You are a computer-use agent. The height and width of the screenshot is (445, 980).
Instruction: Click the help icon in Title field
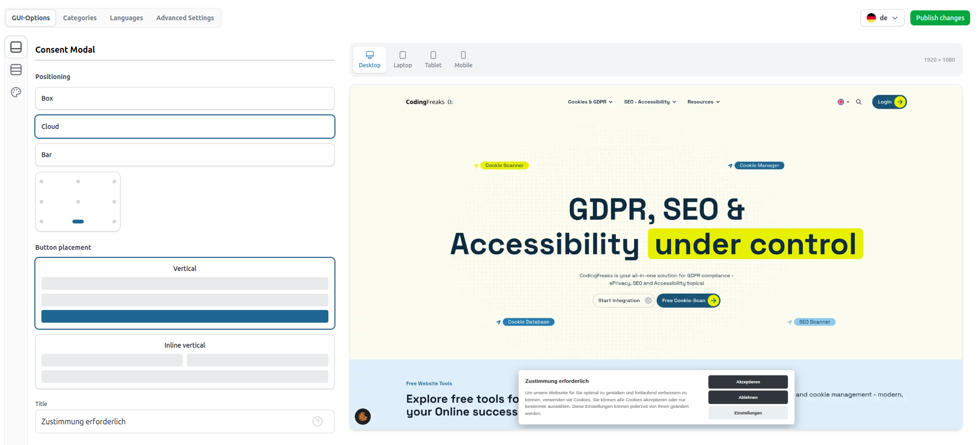click(318, 421)
